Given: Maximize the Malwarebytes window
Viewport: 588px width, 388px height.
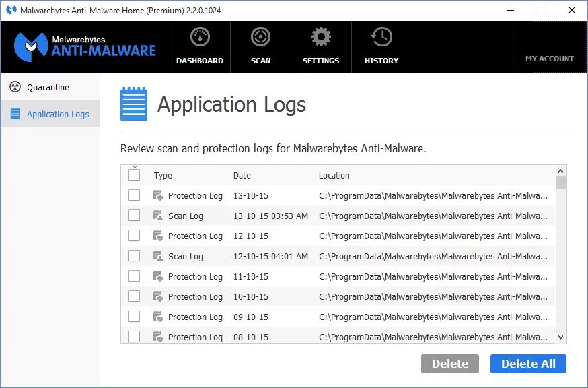Looking at the screenshot, I should click(x=541, y=10).
